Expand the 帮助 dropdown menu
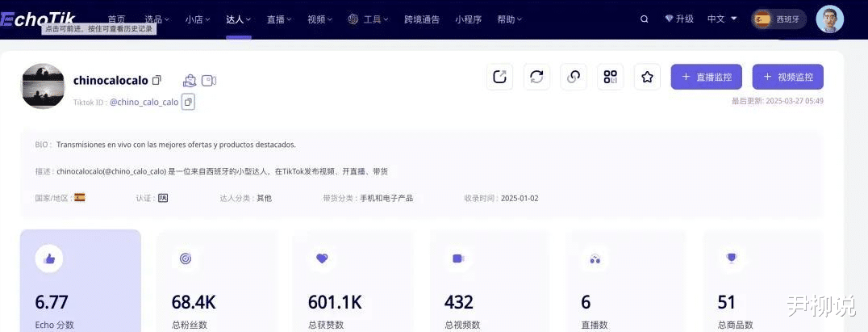Viewport: 868px width, 332px height. click(510, 19)
